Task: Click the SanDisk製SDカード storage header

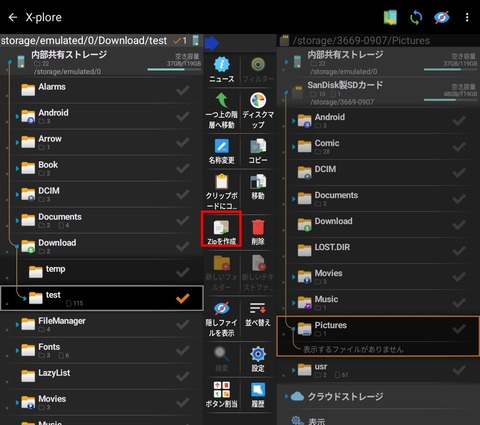Action: [378, 93]
